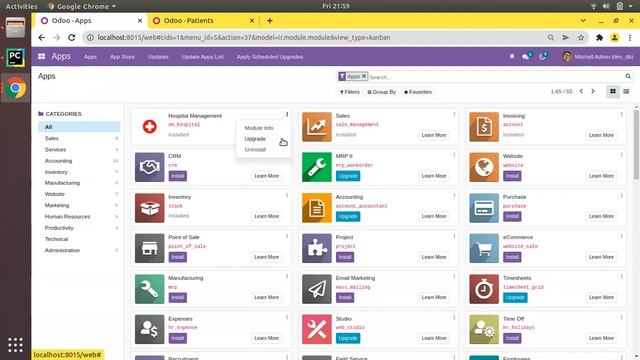Click the Studio tools icon
640x360 pixels.
(x=317, y=329)
